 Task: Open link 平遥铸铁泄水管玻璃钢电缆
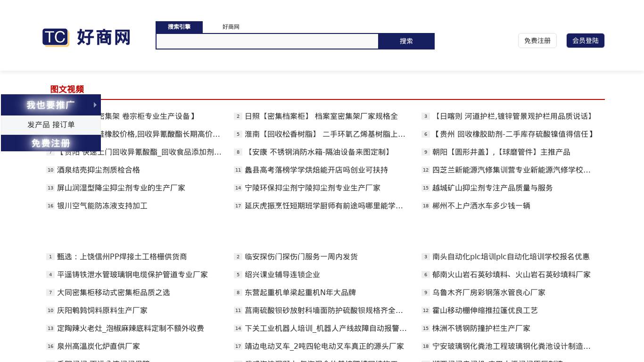click(132, 275)
